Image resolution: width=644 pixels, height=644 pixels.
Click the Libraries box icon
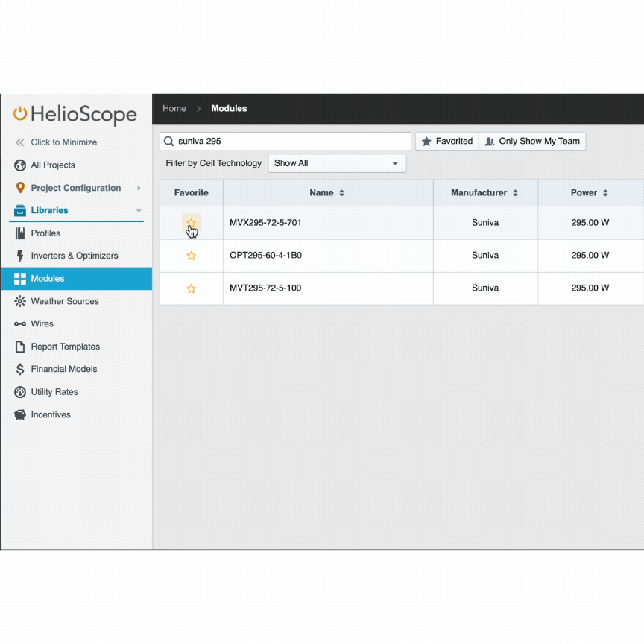point(19,210)
